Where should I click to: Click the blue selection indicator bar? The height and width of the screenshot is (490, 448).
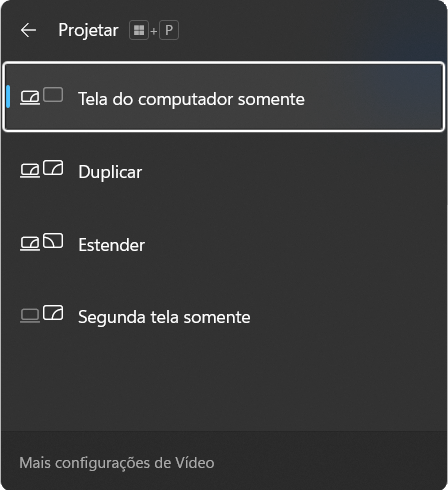[8, 97]
